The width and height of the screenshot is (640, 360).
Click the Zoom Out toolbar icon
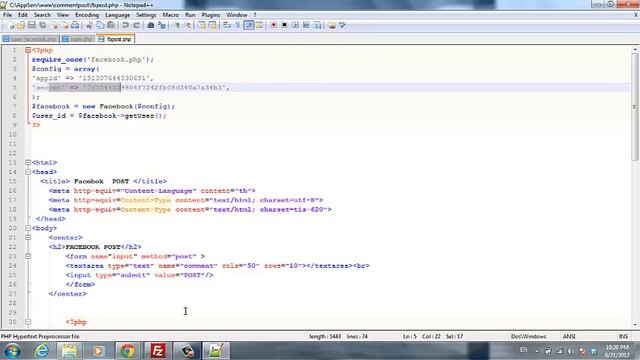(188, 25)
